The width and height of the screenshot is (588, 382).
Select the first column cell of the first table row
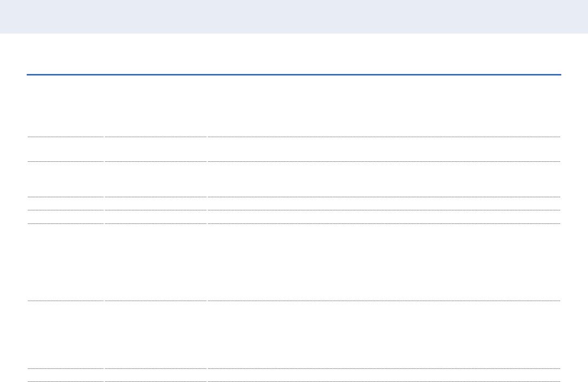(66, 106)
